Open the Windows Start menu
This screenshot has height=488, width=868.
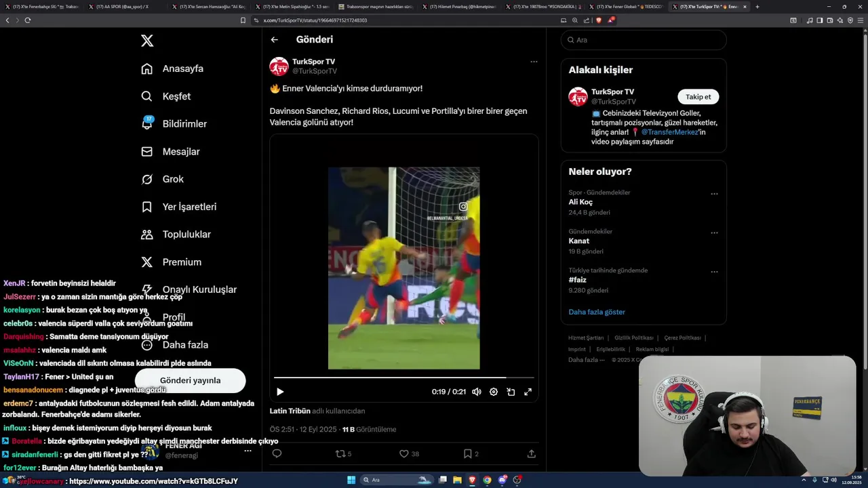[x=351, y=480]
